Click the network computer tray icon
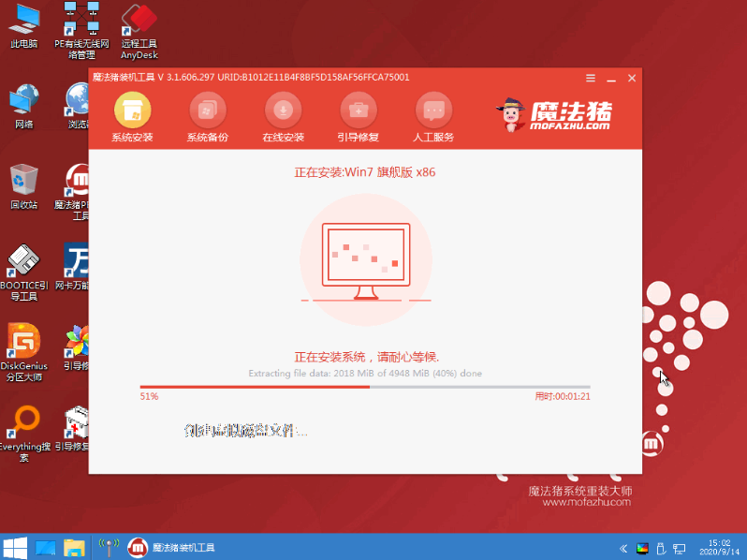Viewport: 747px width, 560px height. click(x=680, y=549)
